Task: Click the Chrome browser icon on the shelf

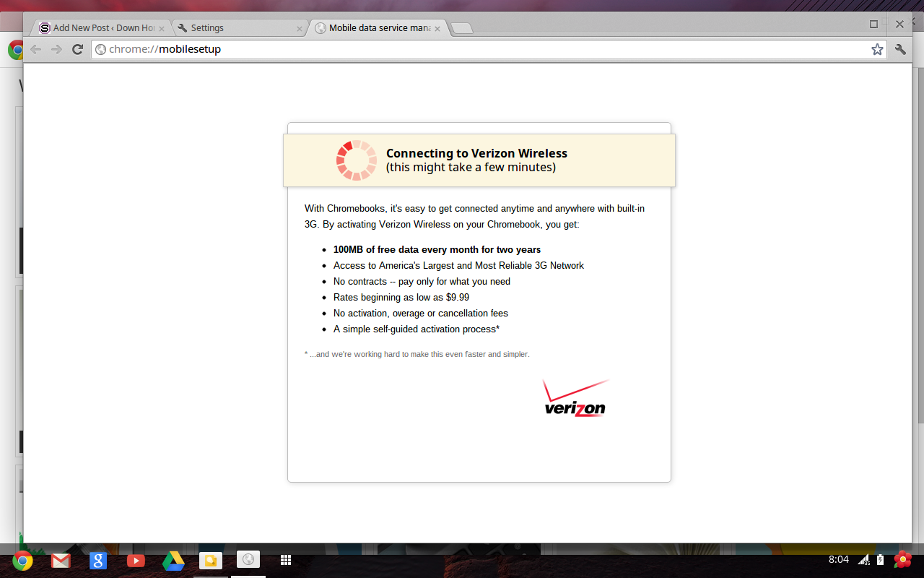Action: [x=22, y=561]
